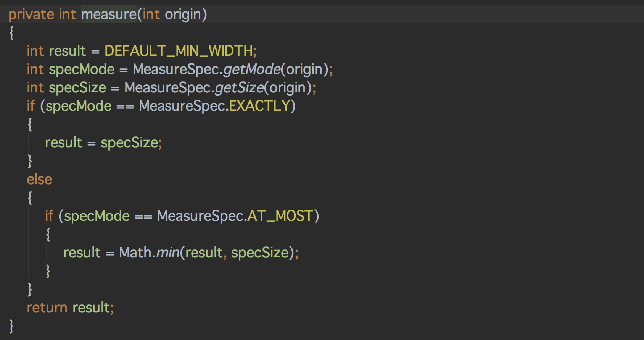
Task: Click the EXACTLY constant
Action: [259, 106]
